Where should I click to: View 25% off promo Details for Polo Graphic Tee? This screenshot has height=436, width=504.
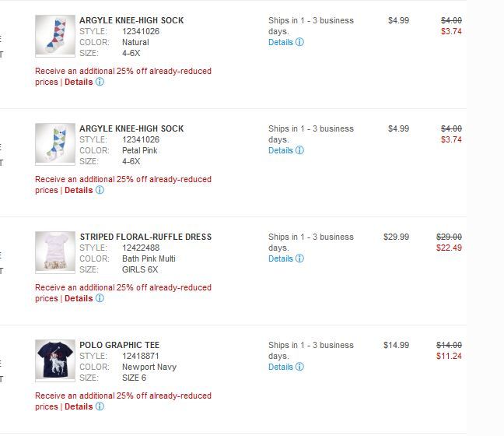[x=79, y=406]
